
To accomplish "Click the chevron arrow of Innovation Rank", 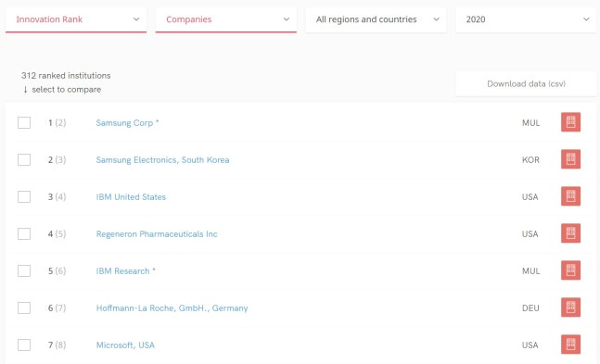I will (x=136, y=19).
